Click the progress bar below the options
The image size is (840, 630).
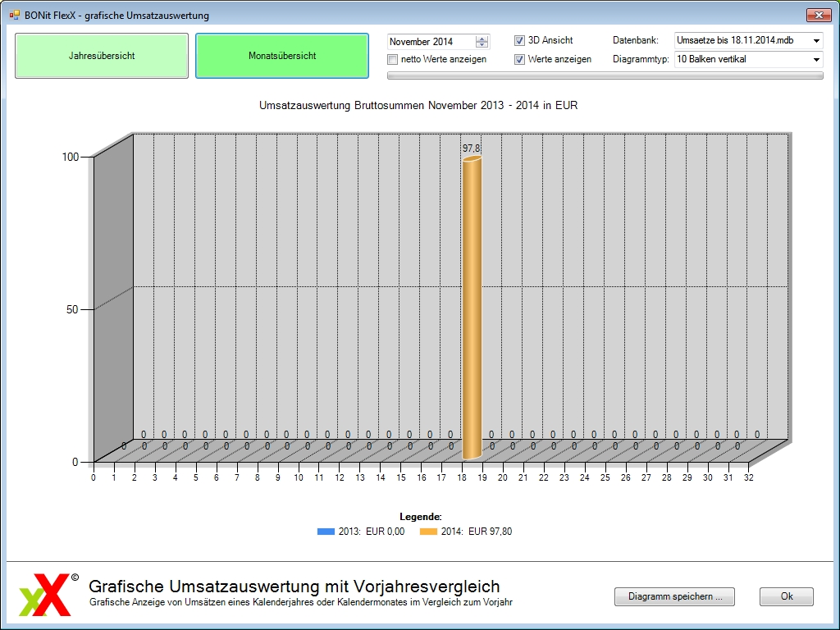click(605, 76)
